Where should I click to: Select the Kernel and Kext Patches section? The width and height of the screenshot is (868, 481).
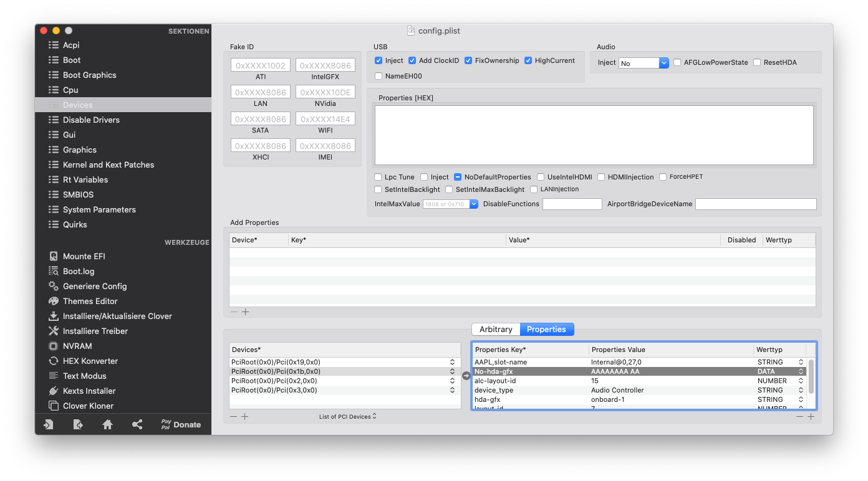click(108, 164)
